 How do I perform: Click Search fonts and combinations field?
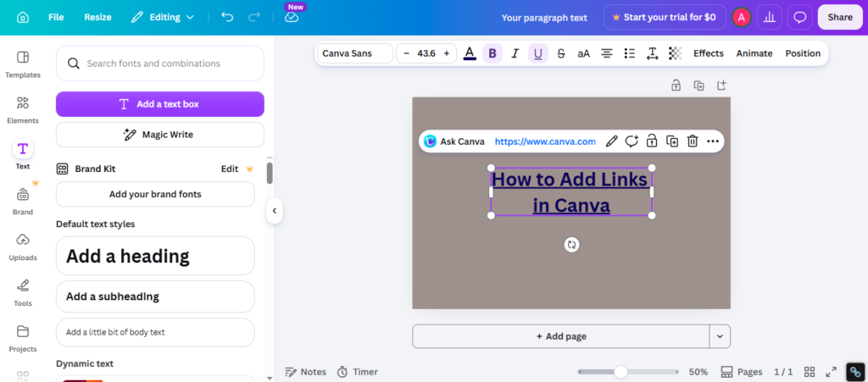click(160, 64)
